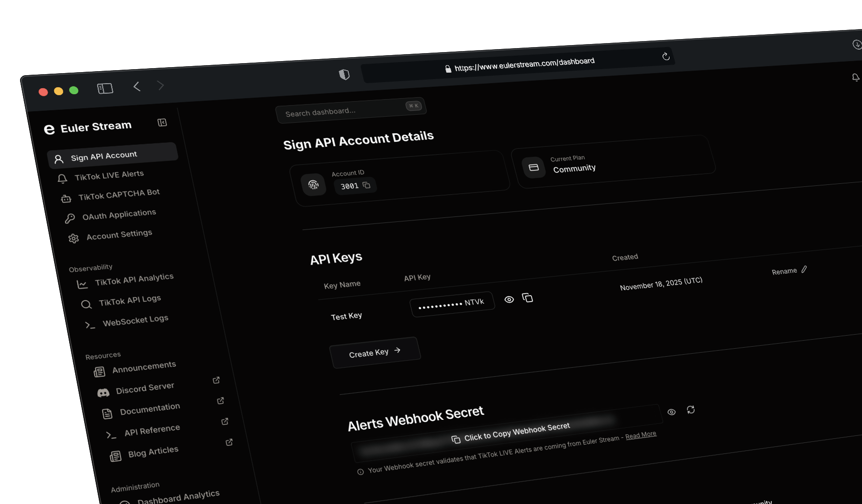Open Discord Server link

pyautogui.click(x=145, y=388)
